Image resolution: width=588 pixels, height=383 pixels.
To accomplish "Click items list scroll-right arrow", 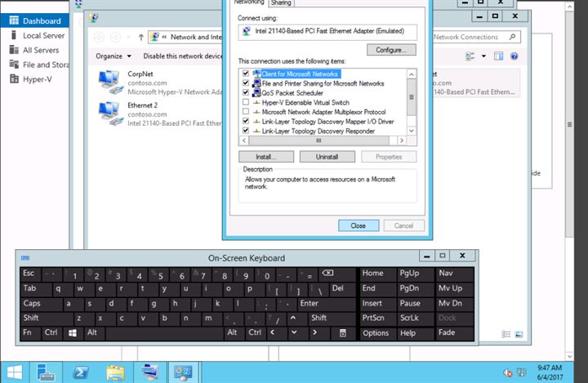I will (402, 140).
